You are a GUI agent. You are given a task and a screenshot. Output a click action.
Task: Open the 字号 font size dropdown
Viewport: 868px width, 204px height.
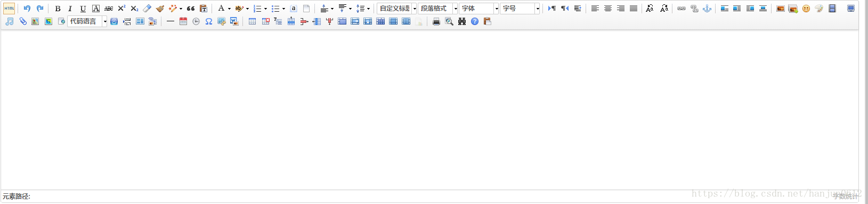pyautogui.click(x=520, y=9)
